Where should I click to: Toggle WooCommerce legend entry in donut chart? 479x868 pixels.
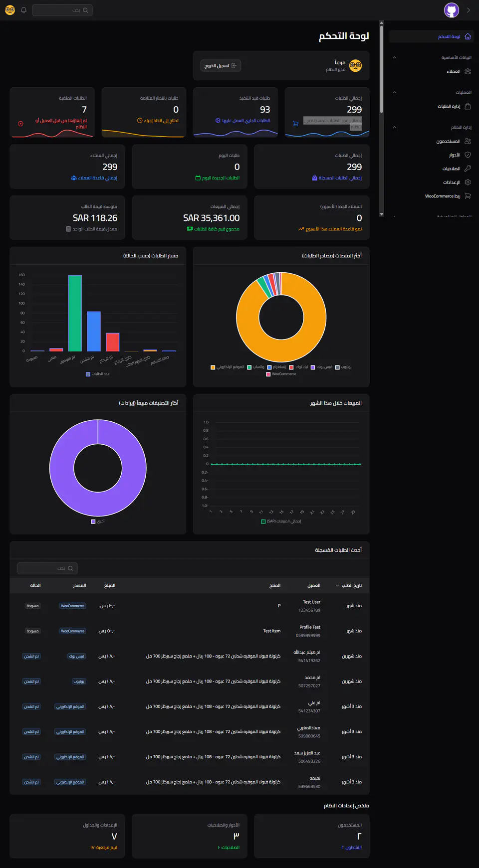[281, 374]
